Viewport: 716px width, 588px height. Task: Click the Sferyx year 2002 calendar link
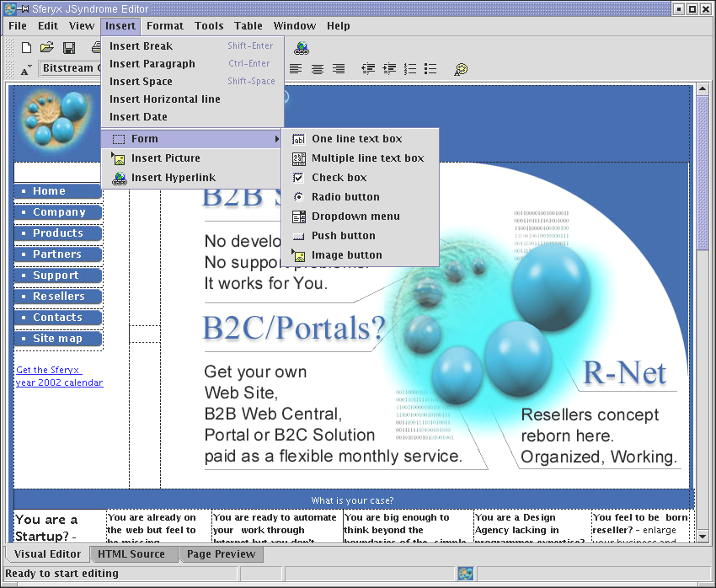pos(59,377)
